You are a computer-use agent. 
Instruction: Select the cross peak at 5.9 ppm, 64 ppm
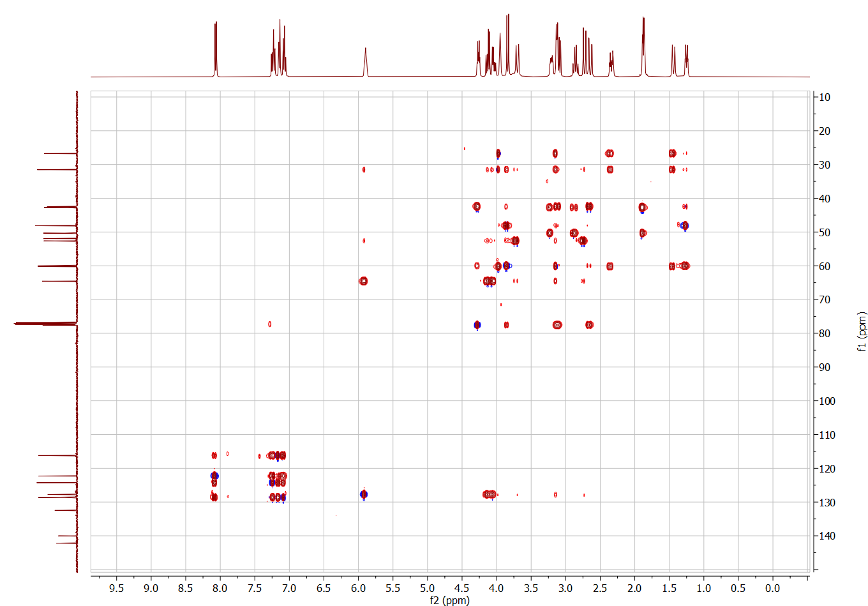tap(363, 281)
